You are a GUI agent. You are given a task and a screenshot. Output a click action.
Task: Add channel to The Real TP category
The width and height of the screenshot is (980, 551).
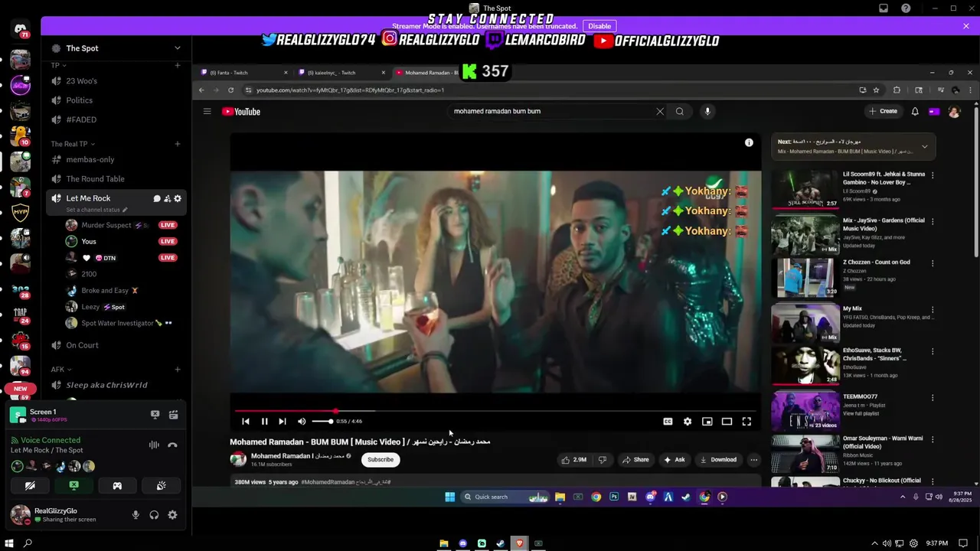coord(178,144)
